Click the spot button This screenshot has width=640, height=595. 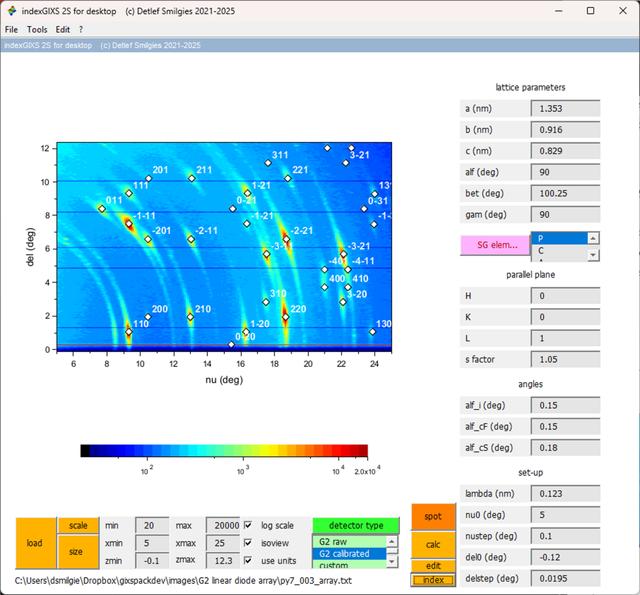coord(433,517)
